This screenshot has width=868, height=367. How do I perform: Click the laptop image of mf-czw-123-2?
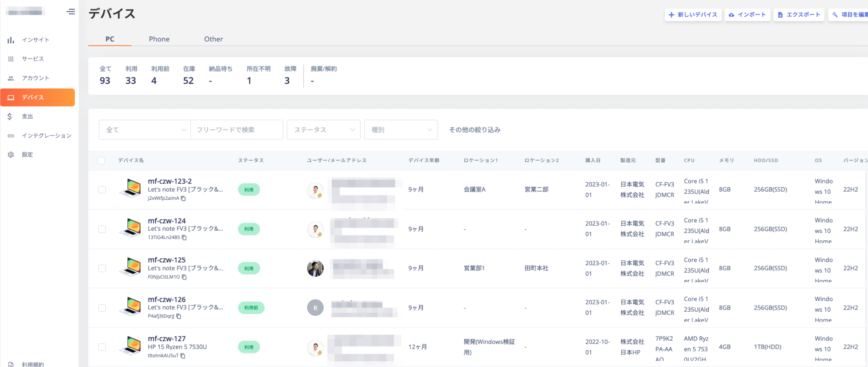click(x=130, y=188)
